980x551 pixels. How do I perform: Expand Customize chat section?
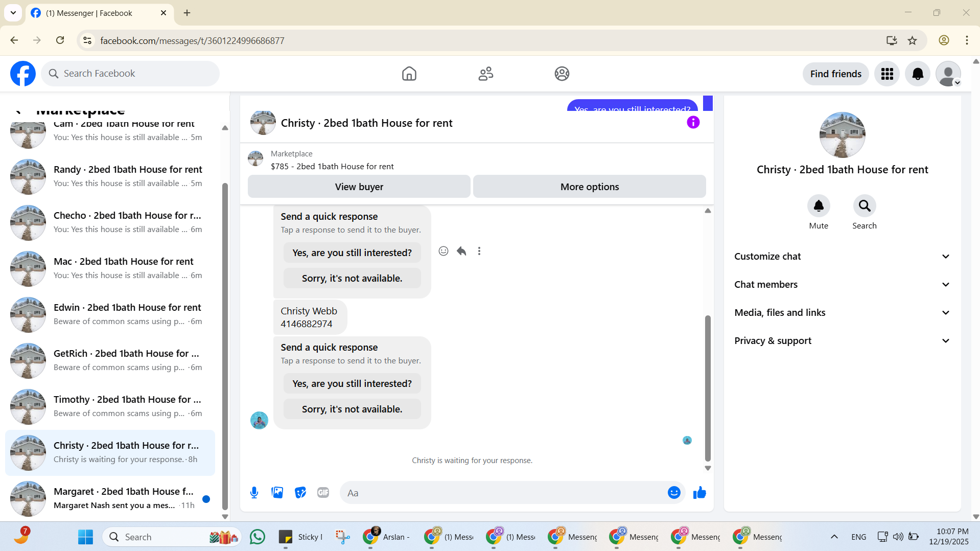(x=842, y=257)
